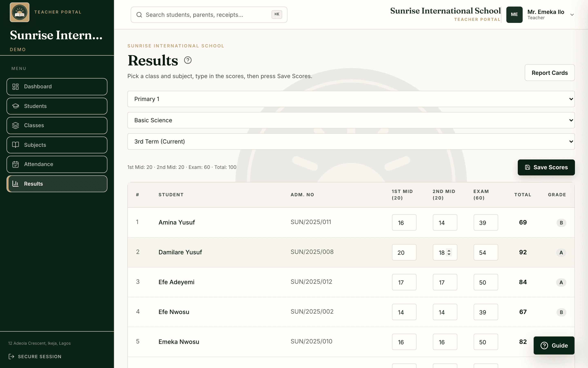
Task: Click the Results help question-mark icon
Action: point(188,60)
